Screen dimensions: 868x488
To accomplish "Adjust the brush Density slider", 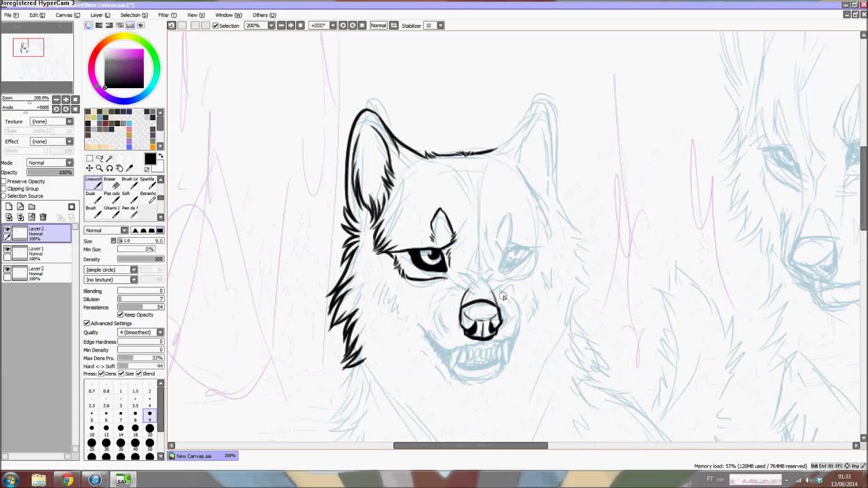I will 140,260.
